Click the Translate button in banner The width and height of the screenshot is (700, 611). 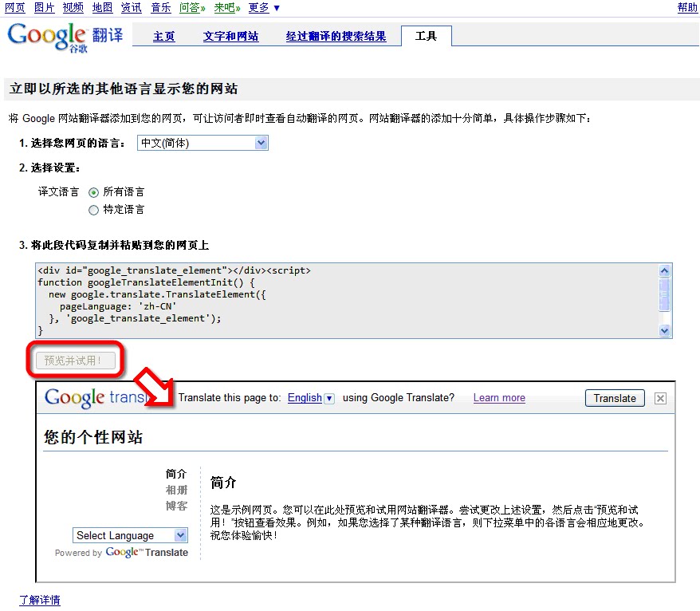tap(615, 398)
